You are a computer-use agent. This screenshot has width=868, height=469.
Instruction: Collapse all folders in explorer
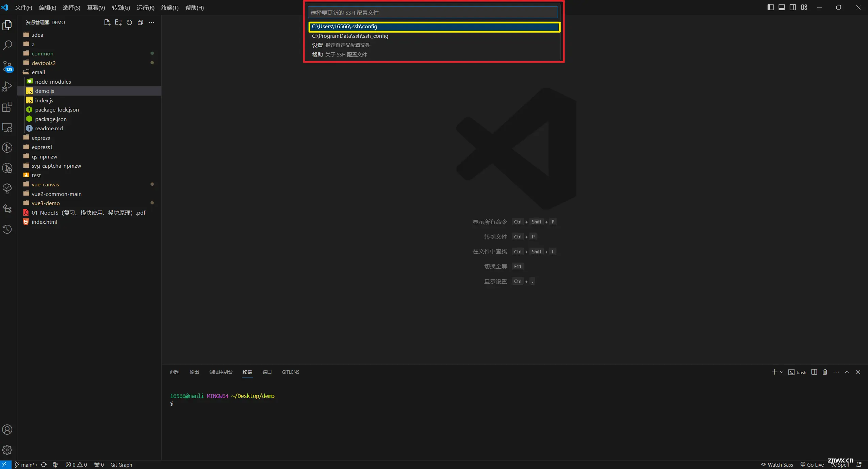(140, 22)
